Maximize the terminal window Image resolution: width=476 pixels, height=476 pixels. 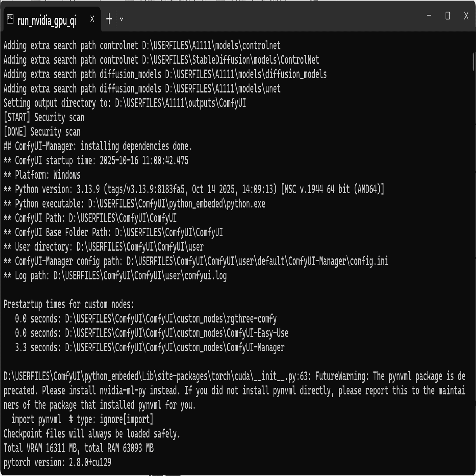tap(448, 16)
